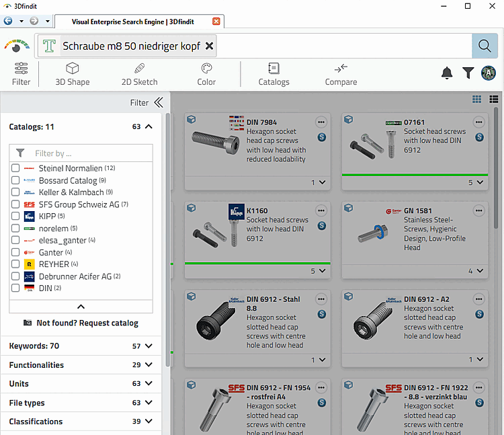The width and height of the screenshot is (504, 435).
Task: Close the 3Dfindit tab with red X
Action: 216,22
